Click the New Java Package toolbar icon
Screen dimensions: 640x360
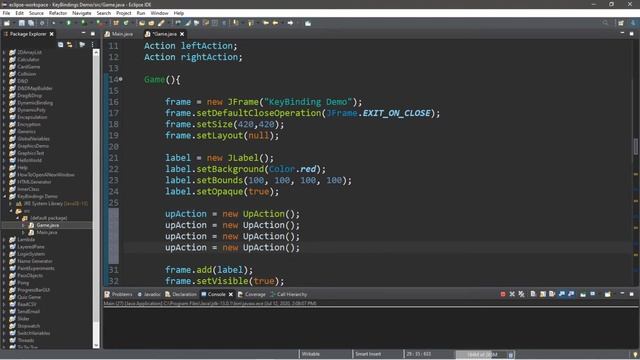(116, 23)
